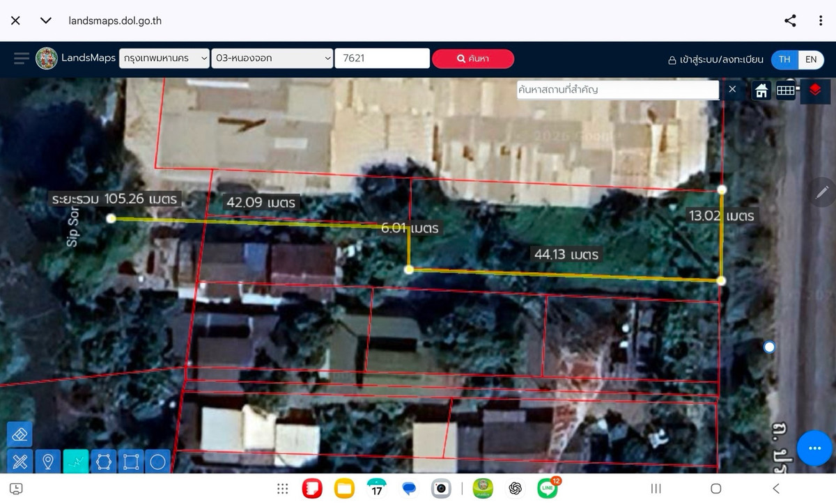Select the location pin marker tool
The width and height of the screenshot is (836, 504).
pos(48,462)
